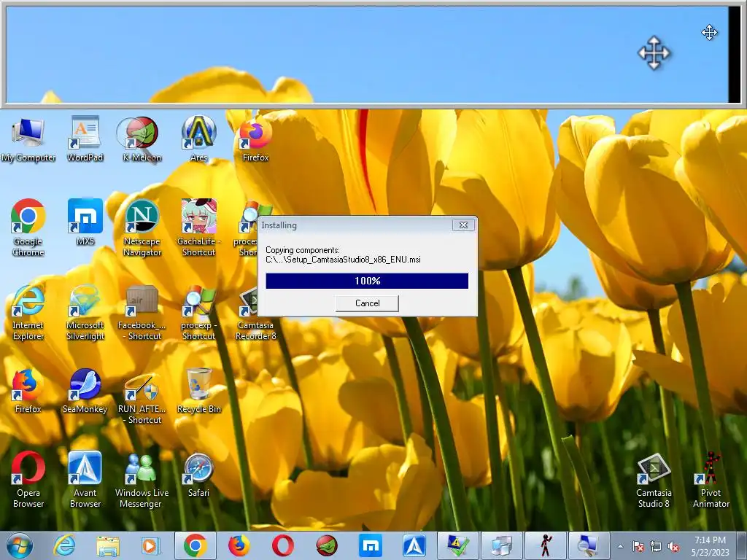This screenshot has width=747, height=560.
Task: Open Avant Browser on the taskbar
Action: coord(414,545)
